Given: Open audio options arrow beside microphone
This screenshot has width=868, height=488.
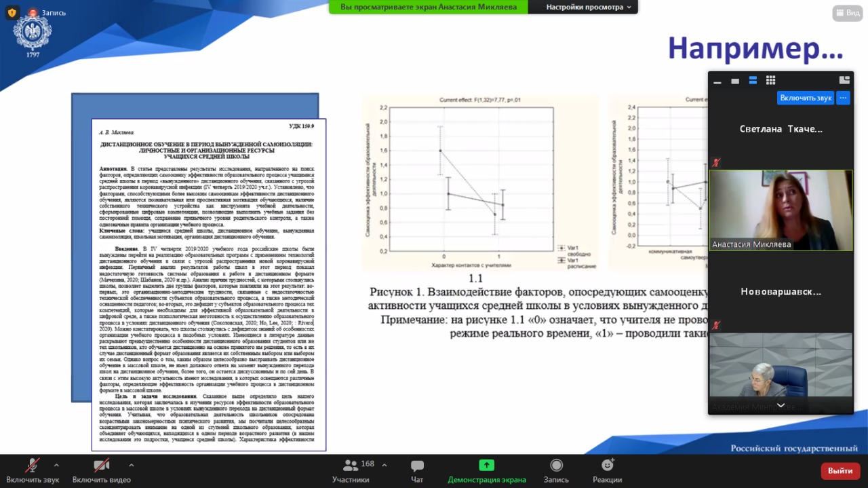Looking at the screenshot, I should [56, 466].
